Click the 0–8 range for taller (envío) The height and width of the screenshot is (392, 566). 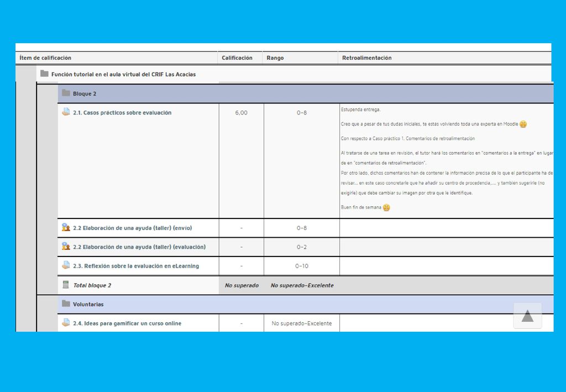click(x=302, y=228)
